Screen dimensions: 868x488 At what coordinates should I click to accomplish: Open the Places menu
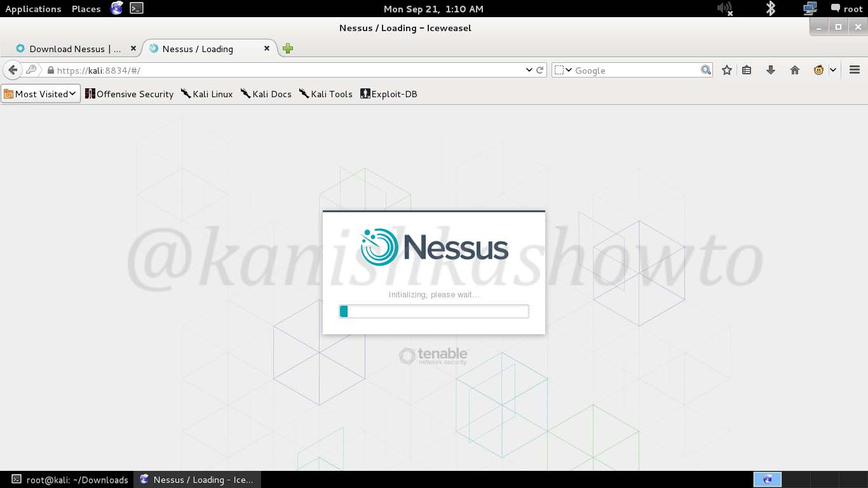[x=86, y=9]
